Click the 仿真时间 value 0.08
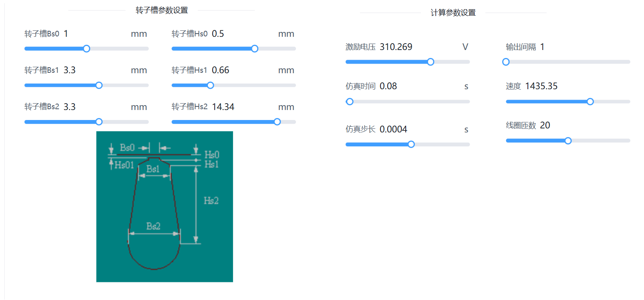 388,86
